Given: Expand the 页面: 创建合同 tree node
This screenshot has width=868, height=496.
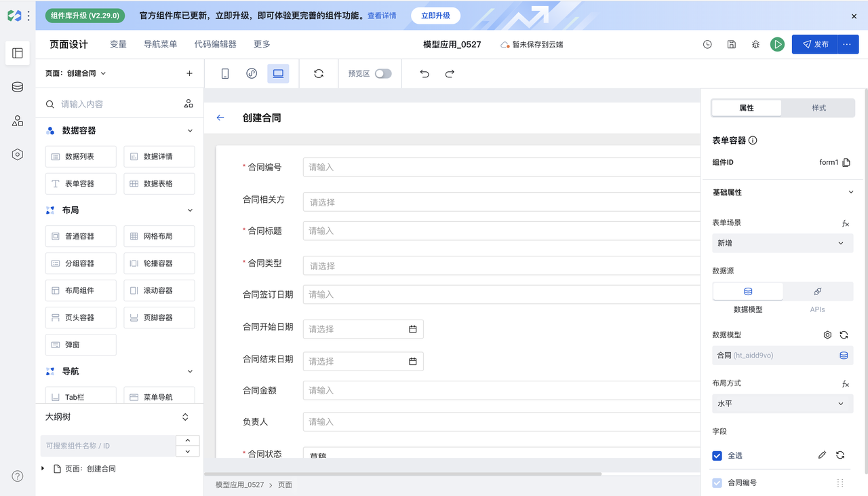Looking at the screenshot, I should pyautogui.click(x=43, y=469).
